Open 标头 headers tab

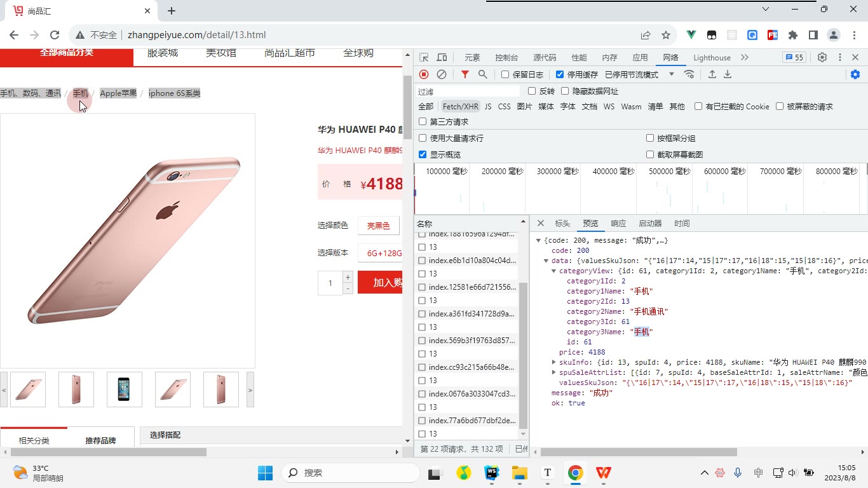click(x=562, y=223)
